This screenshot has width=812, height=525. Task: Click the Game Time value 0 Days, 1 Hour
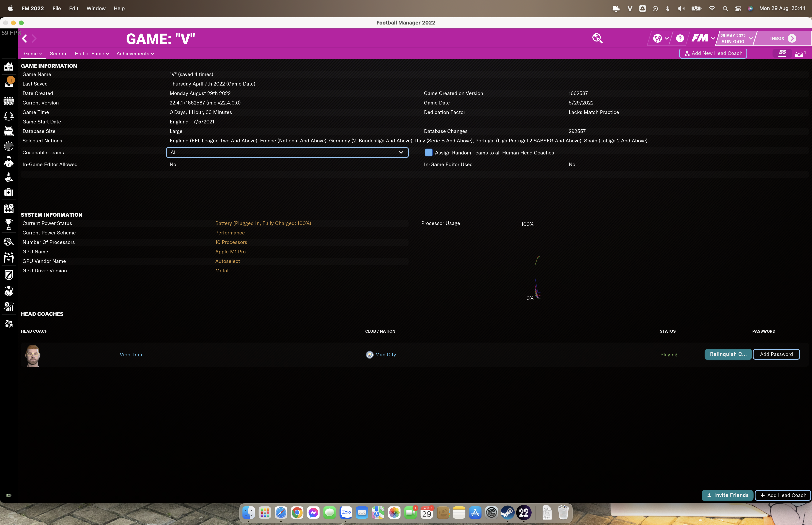pyautogui.click(x=201, y=112)
